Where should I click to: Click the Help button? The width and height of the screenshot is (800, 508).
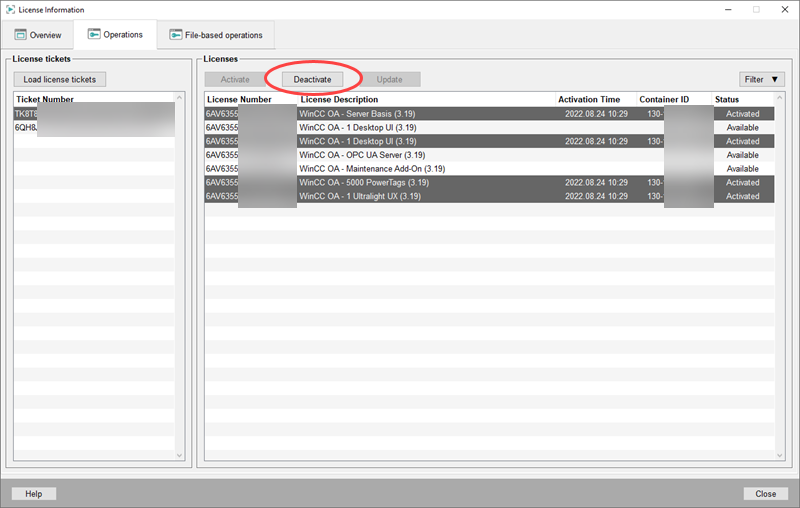[34, 494]
